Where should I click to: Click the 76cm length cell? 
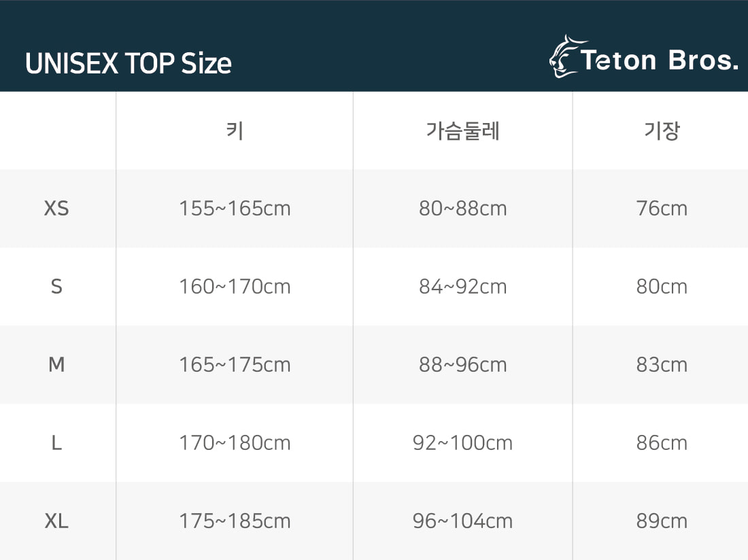click(x=662, y=208)
